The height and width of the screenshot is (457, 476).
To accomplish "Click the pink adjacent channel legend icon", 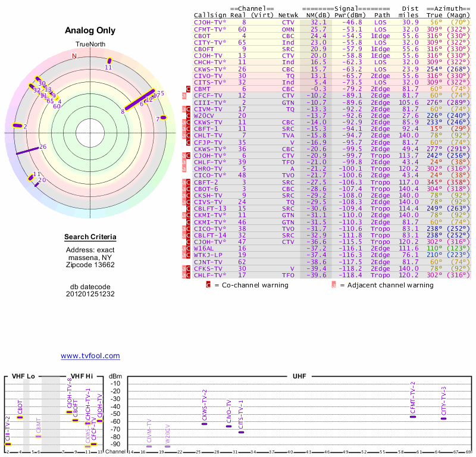I will [334, 285].
